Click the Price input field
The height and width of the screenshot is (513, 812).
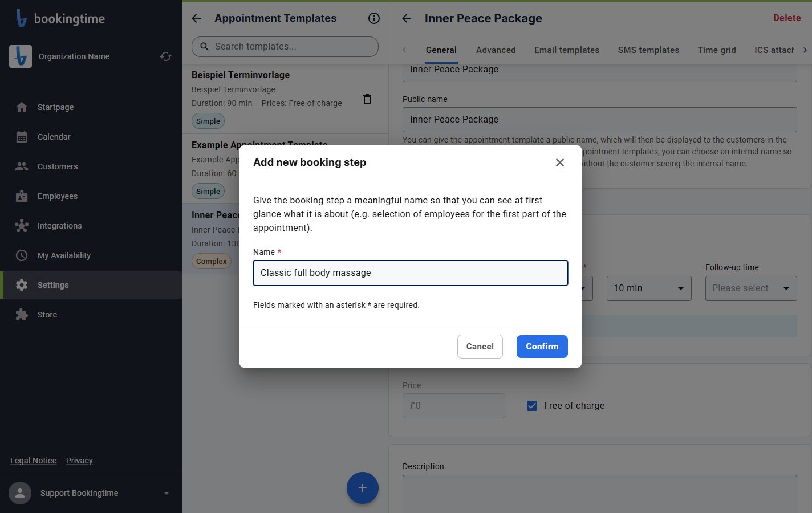click(454, 406)
